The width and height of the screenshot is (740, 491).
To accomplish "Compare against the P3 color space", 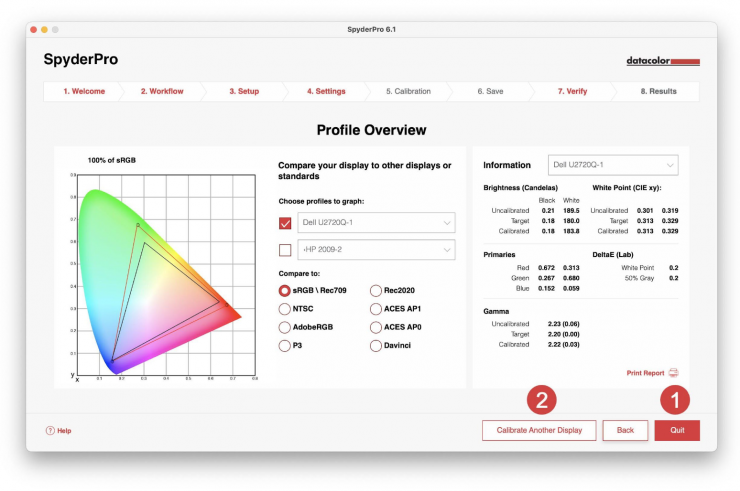I will [285, 345].
